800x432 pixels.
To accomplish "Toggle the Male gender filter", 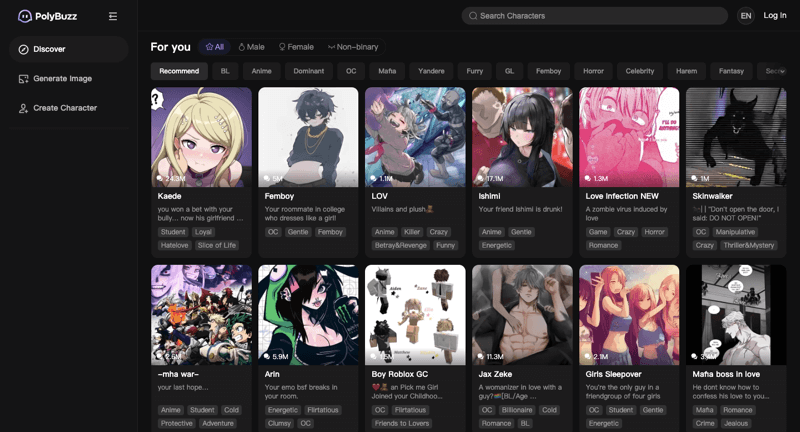I will coord(251,47).
